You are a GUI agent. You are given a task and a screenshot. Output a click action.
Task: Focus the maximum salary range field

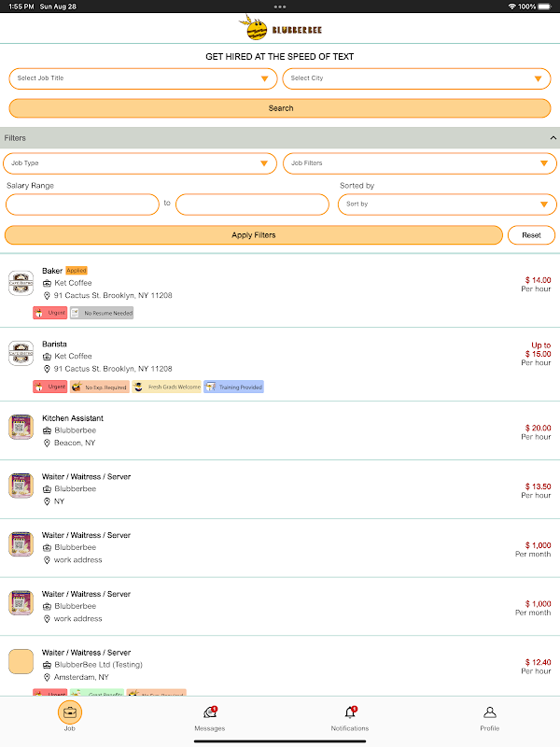[252, 204]
